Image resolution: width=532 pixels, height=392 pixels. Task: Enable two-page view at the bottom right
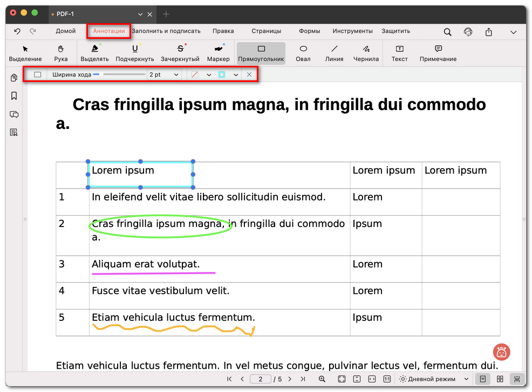click(500, 379)
